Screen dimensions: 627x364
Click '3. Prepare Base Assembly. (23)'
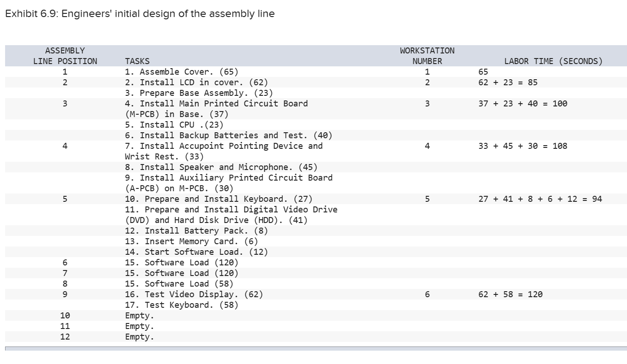[199, 93]
